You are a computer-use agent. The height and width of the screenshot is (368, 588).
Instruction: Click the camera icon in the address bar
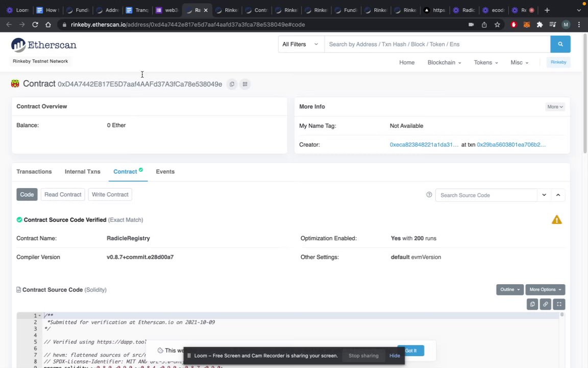(x=471, y=25)
